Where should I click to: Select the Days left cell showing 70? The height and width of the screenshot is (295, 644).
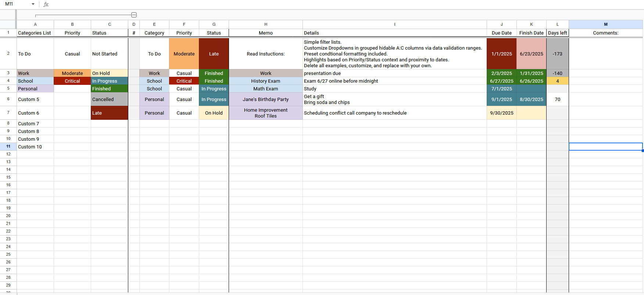pos(557,99)
